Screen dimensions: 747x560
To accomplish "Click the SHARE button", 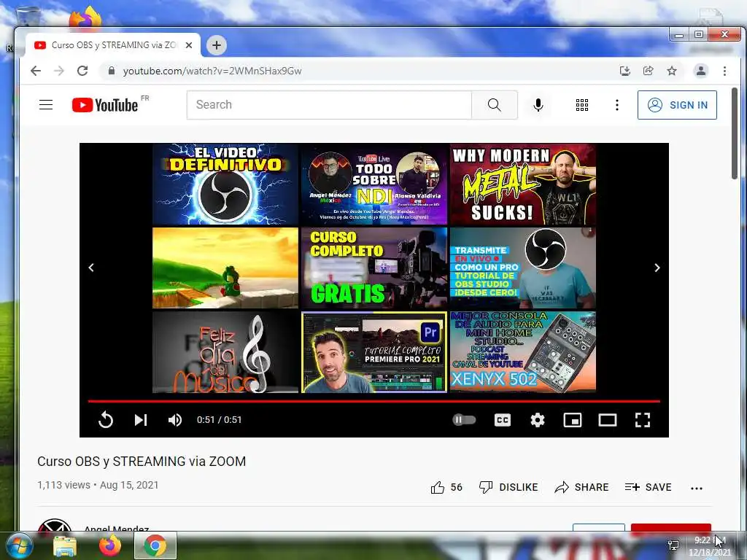I will pos(581,487).
